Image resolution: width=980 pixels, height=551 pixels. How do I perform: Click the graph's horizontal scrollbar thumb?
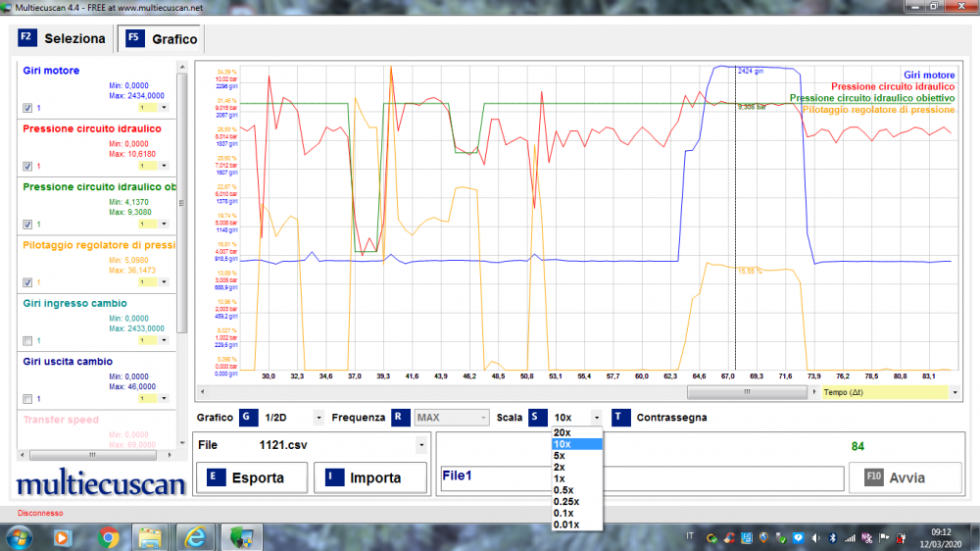(x=747, y=392)
